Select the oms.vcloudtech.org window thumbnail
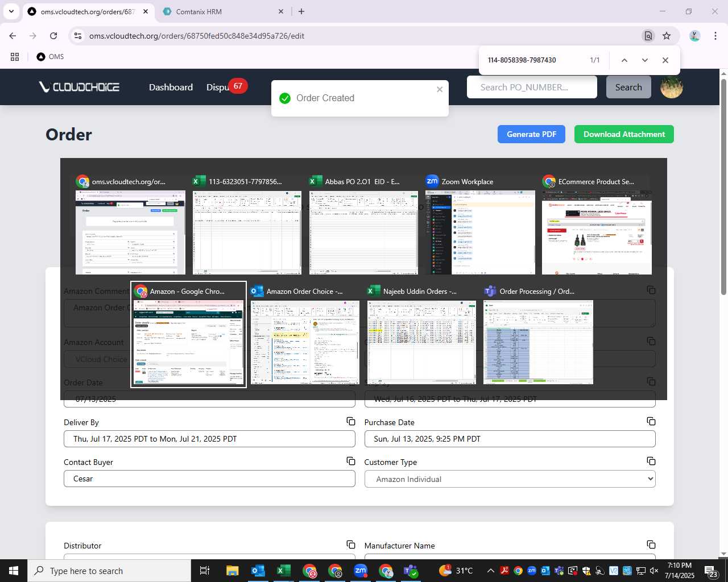This screenshot has height=582, width=728. pyautogui.click(x=130, y=225)
